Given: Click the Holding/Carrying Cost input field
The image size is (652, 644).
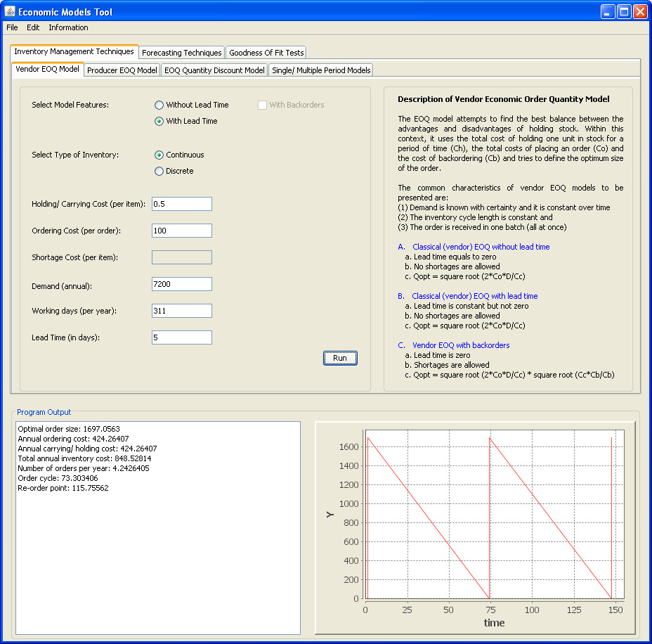Looking at the screenshot, I should (182, 204).
